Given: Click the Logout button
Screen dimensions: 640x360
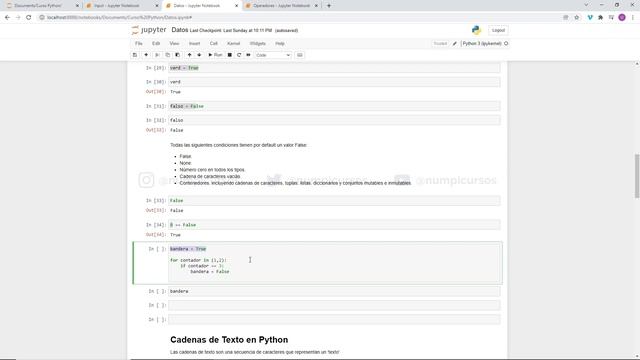Looking at the screenshot, I should [498, 30].
